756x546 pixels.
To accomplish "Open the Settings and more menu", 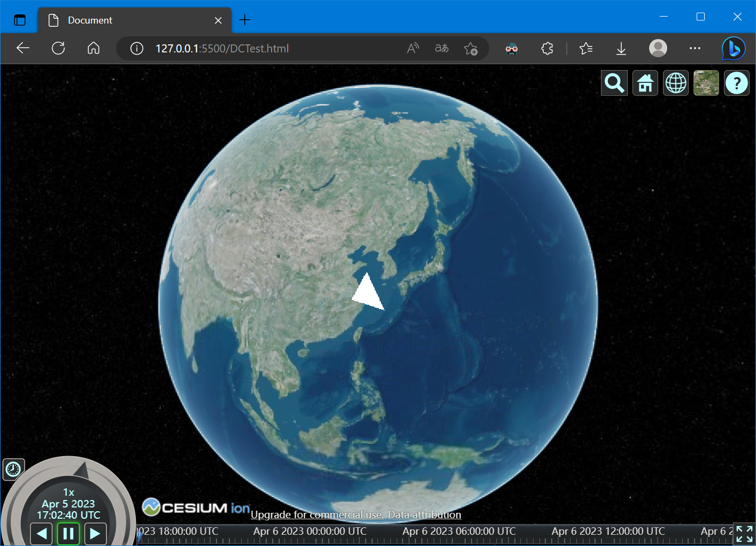I will pyautogui.click(x=695, y=49).
